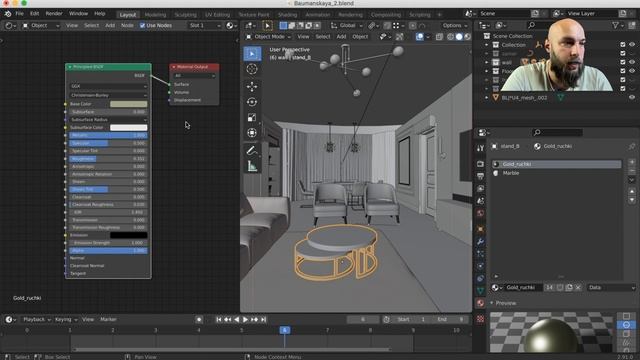Open the Christensen-Burley subsurface method dropdown

pyautogui.click(x=108, y=95)
